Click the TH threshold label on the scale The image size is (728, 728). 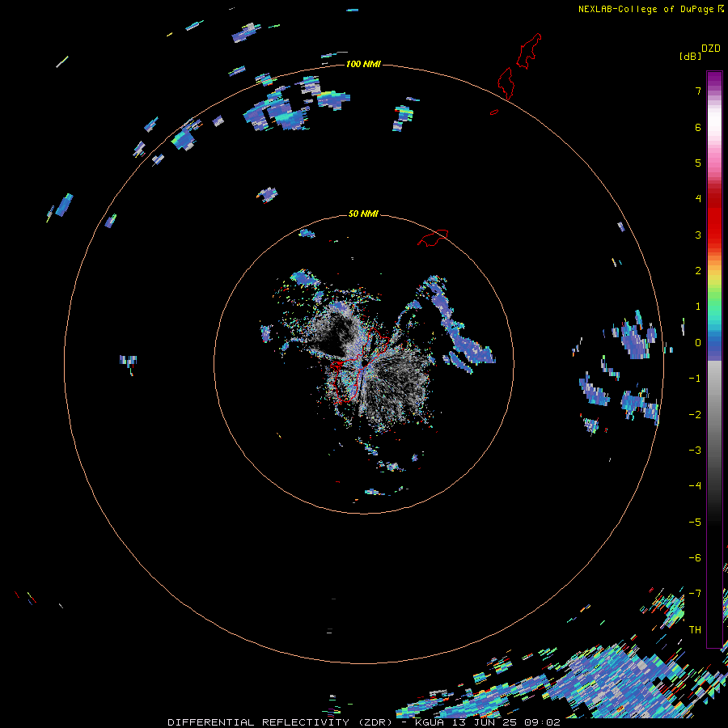point(695,630)
